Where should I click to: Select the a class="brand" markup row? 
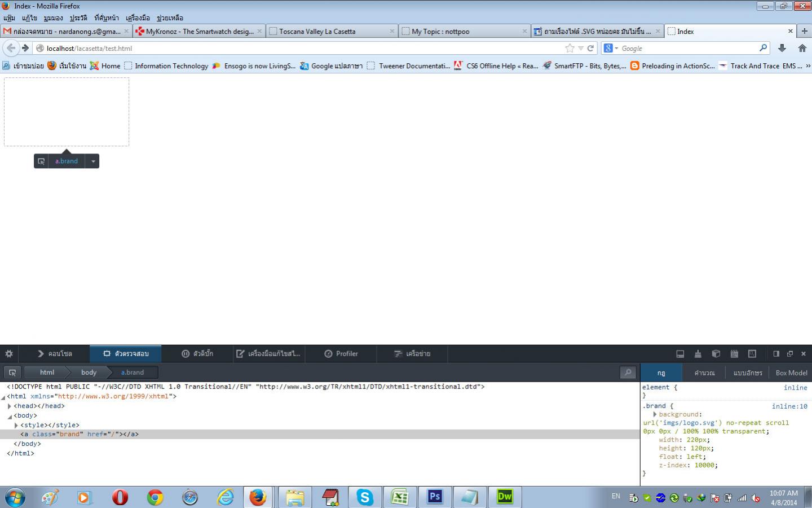pyautogui.click(x=320, y=435)
